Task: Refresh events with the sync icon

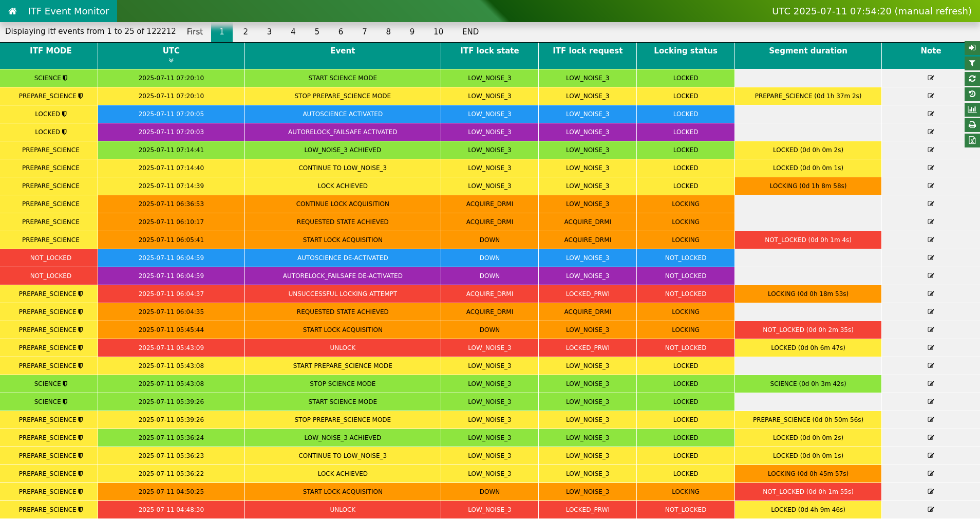Action: pos(972,79)
